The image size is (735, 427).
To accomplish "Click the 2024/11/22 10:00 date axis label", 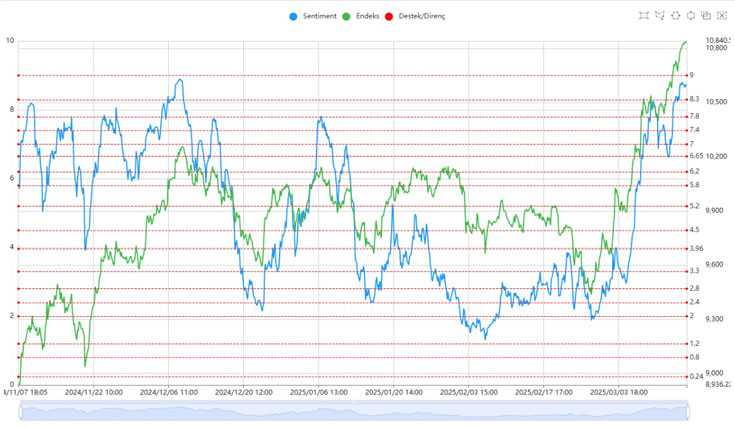I will tap(93, 393).
